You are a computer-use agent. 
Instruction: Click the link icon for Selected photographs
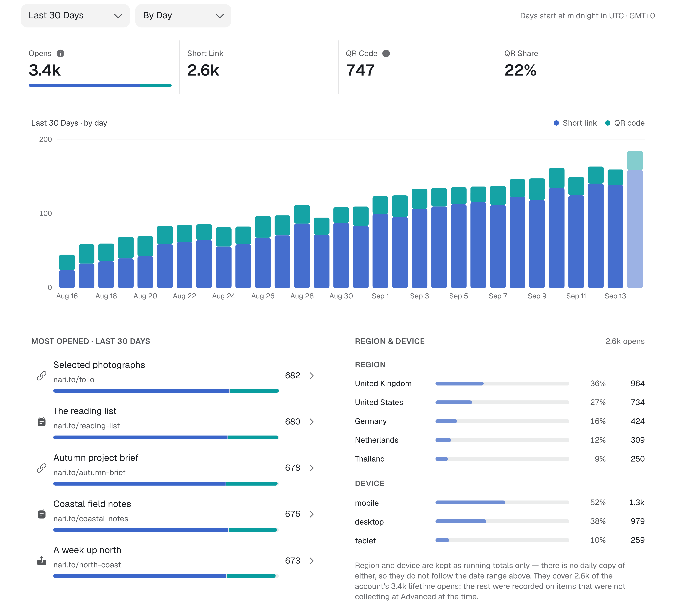coord(42,376)
